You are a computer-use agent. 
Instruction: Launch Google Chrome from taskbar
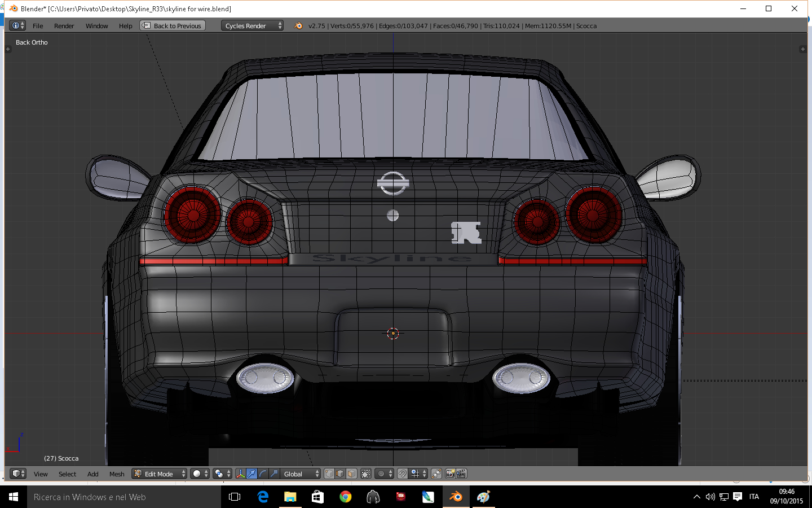[x=346, y=497]
